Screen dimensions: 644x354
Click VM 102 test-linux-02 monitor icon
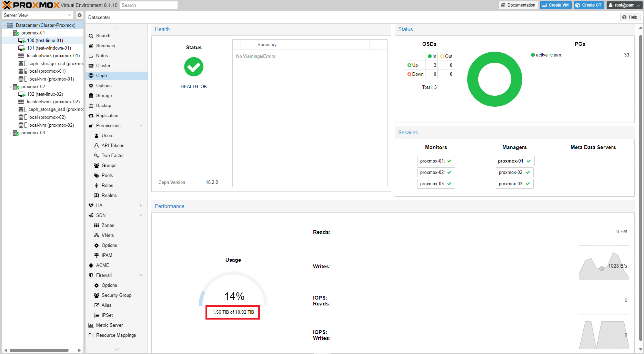point(22,94)
